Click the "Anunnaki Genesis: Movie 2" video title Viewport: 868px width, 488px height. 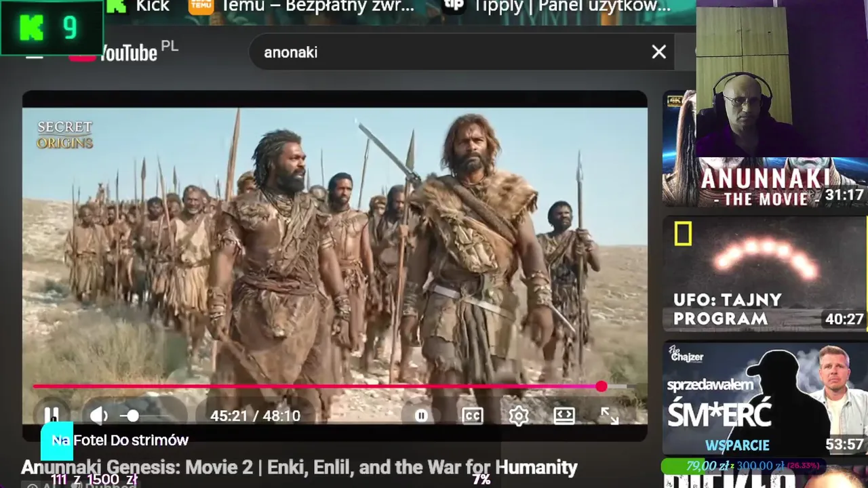coord(299,467)
